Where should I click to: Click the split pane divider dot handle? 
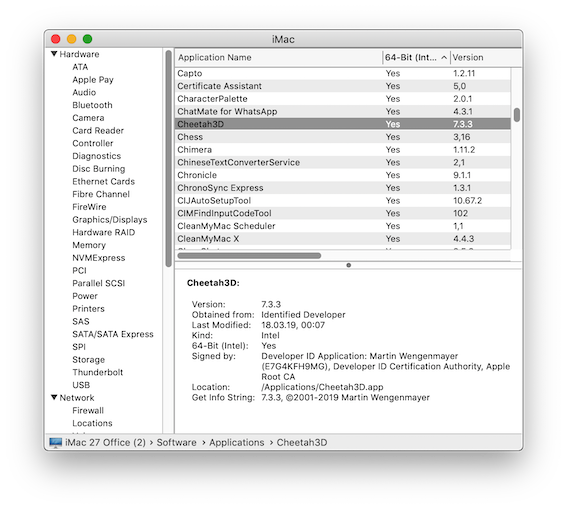point(349,265)
